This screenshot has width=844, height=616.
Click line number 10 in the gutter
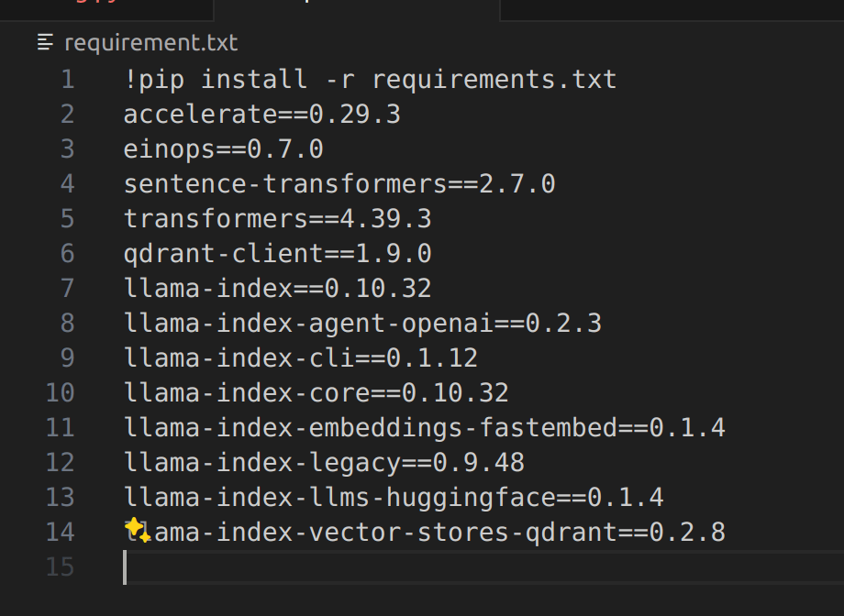(61, 393)
